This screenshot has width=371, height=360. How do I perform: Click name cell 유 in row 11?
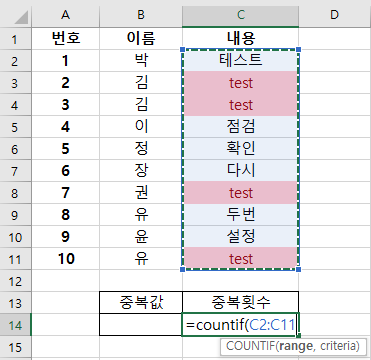pos(141,258)
